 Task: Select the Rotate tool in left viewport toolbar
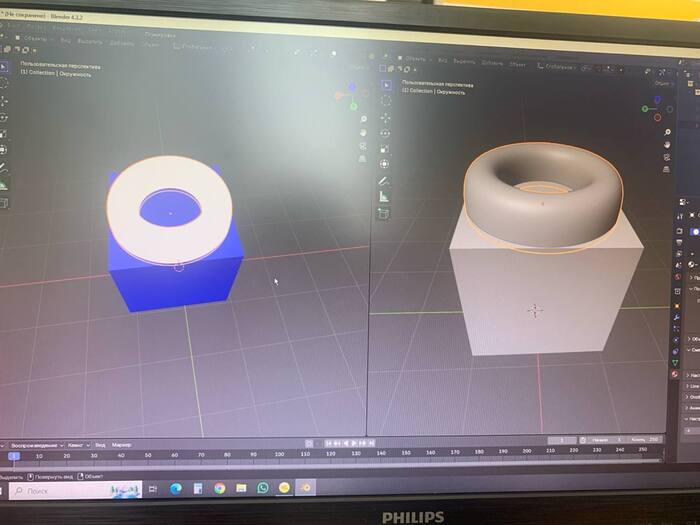coord(4,116)
